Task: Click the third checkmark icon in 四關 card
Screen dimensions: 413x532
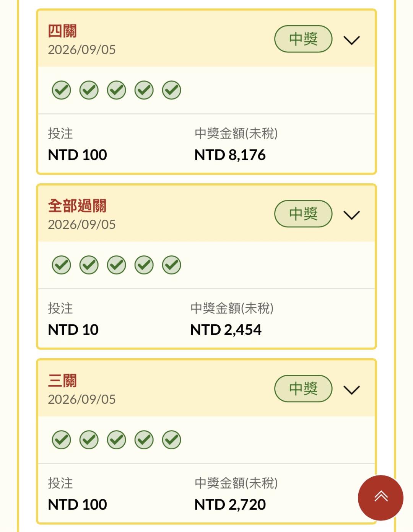Action: (x=117, y=90)
